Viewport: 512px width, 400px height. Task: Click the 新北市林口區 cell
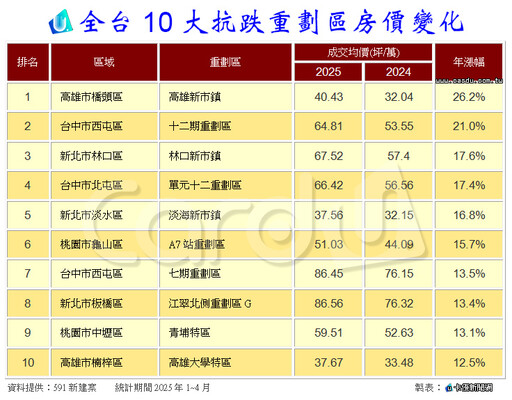pyautogui.click(x=104, y=156)
